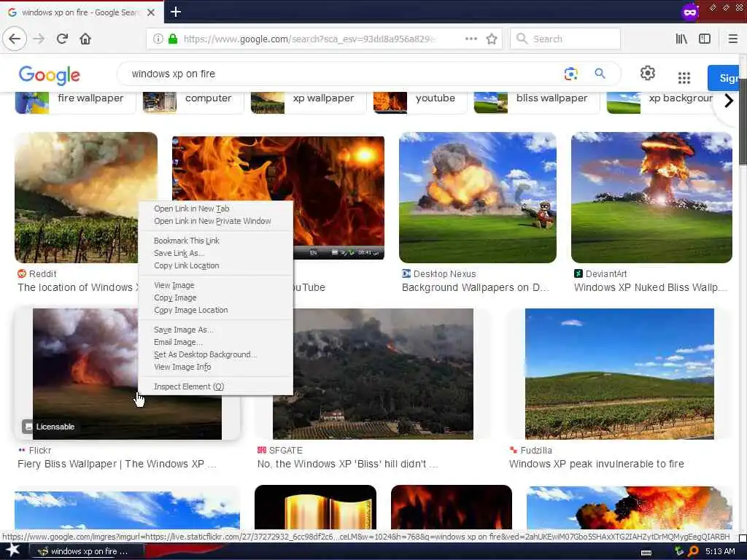Show site information icon in address bar
Screen dimensions: 747x560
158,39
